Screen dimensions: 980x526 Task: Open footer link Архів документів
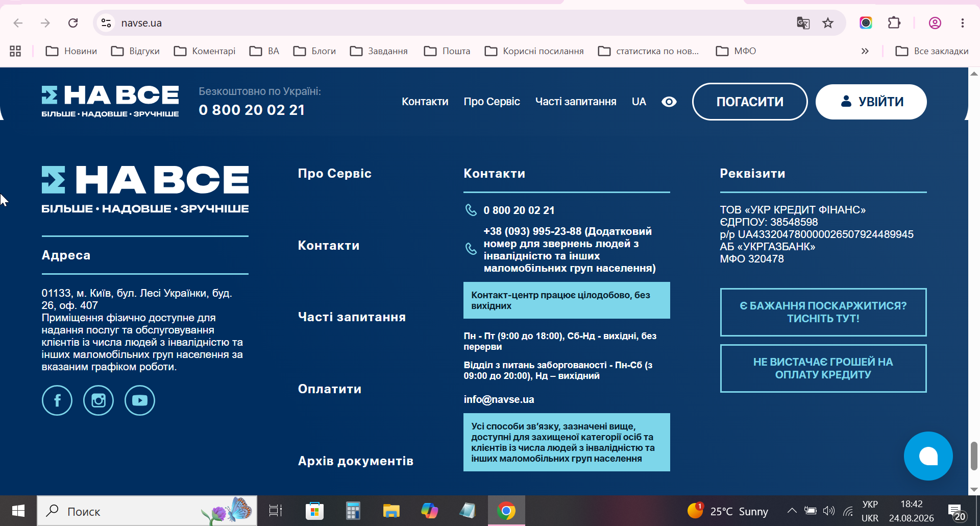click(x=356, y=461)
